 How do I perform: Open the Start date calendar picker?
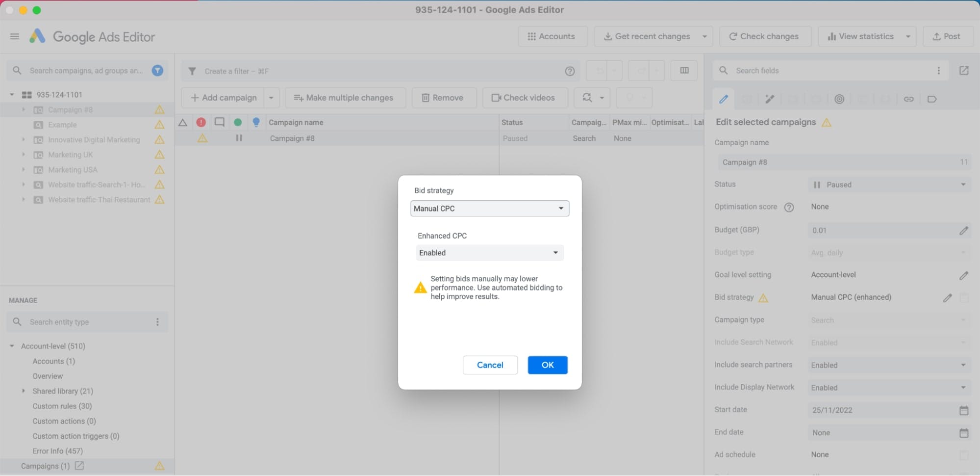(x=964, y=410)
